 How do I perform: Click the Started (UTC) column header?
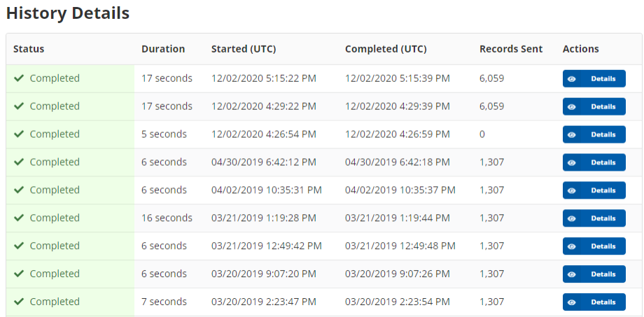point(244,49)
